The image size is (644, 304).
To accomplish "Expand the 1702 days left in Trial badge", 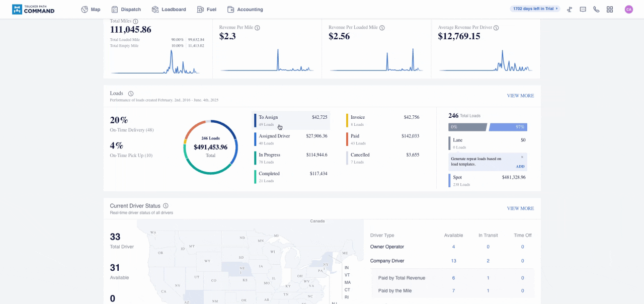I will (x=535, y=9).
